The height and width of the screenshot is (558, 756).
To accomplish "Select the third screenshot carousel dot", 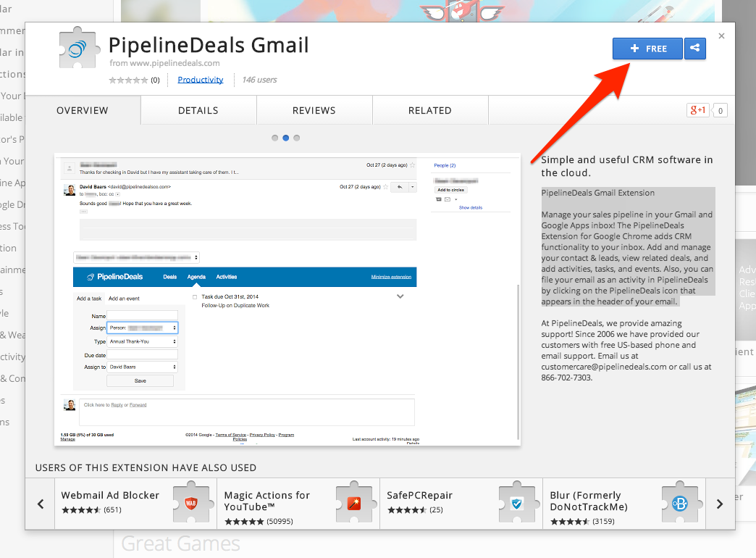I will tap(297, 138).
